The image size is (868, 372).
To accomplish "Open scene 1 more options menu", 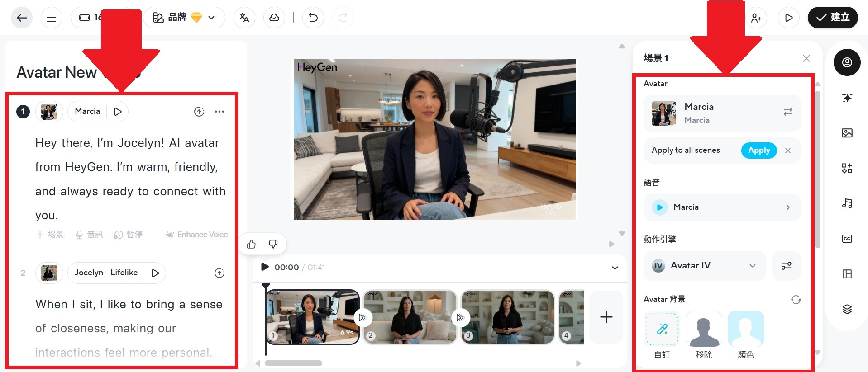I will (x=219, y=112).
